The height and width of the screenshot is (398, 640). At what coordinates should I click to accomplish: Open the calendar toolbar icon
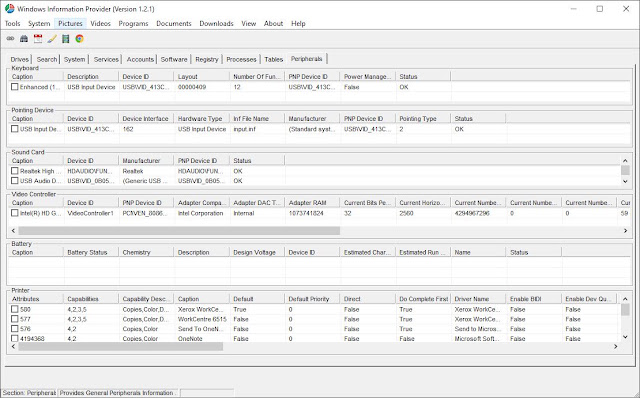point(38,39)
